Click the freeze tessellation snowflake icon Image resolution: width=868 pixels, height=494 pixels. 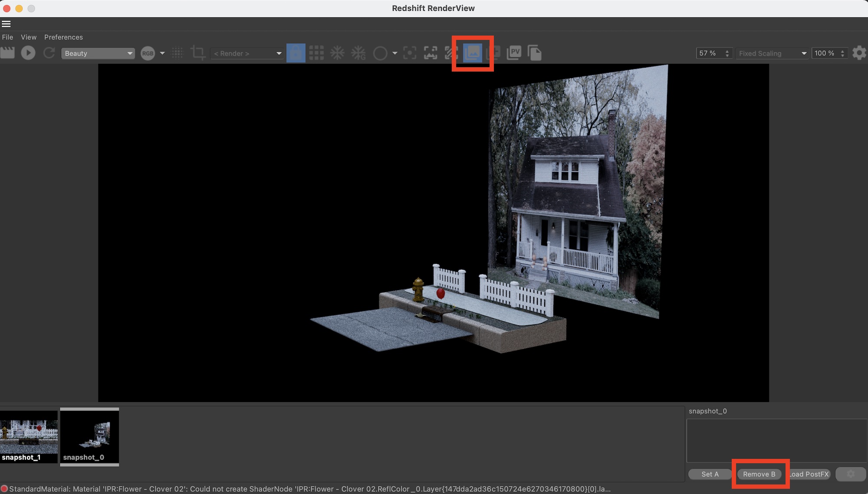pyautogui.click(x=337, y=53)
